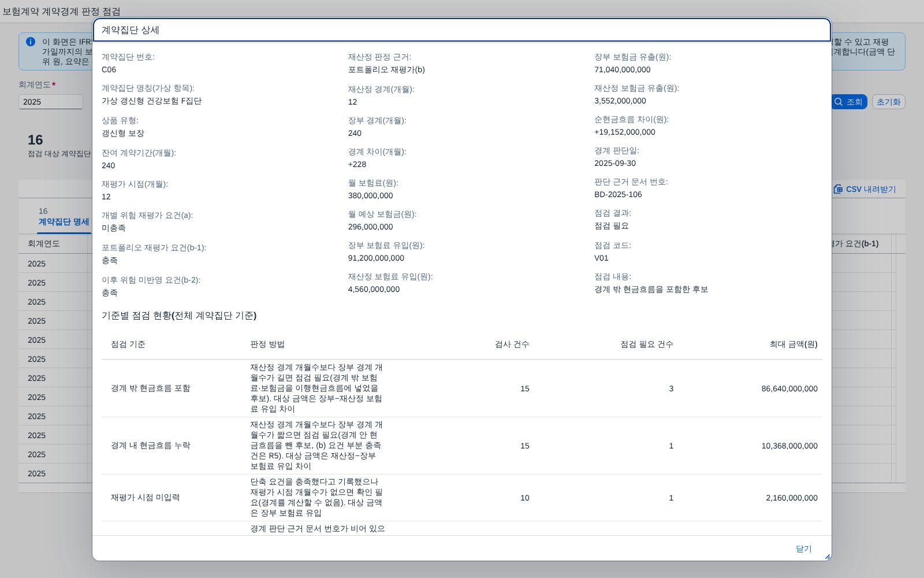Click the magnifier icon on 조회 button
The width and height of the screenshot is (924, 578).
coord(839,102)
